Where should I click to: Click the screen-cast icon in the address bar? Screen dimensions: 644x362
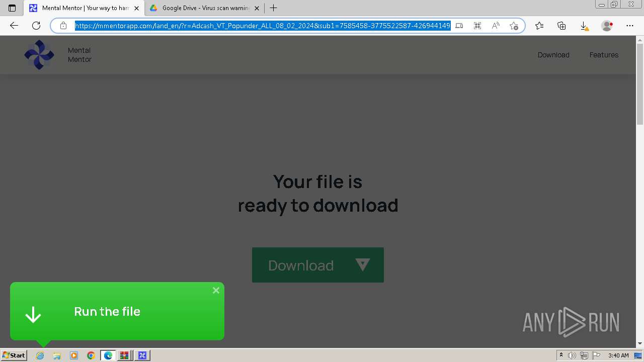point(459,26)
